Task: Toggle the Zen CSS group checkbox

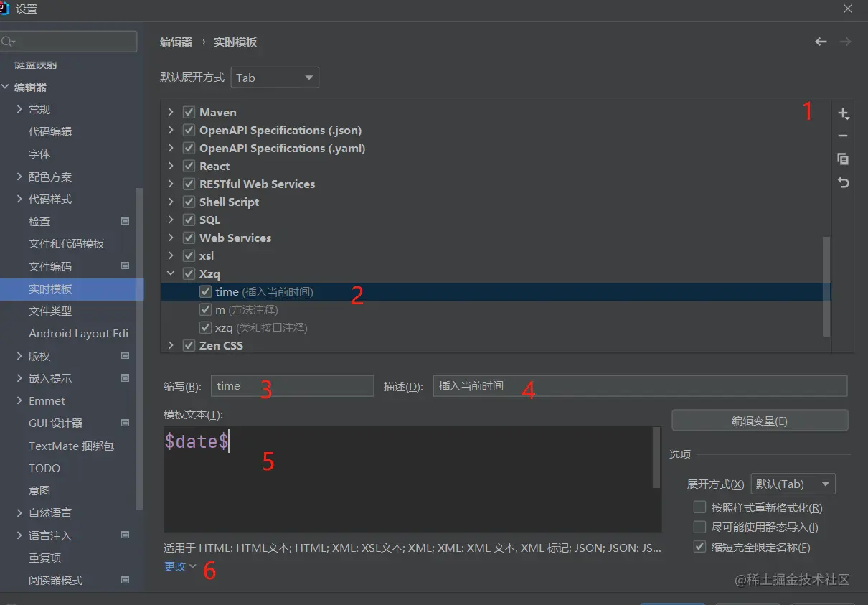Action: [x=189, y=345]
